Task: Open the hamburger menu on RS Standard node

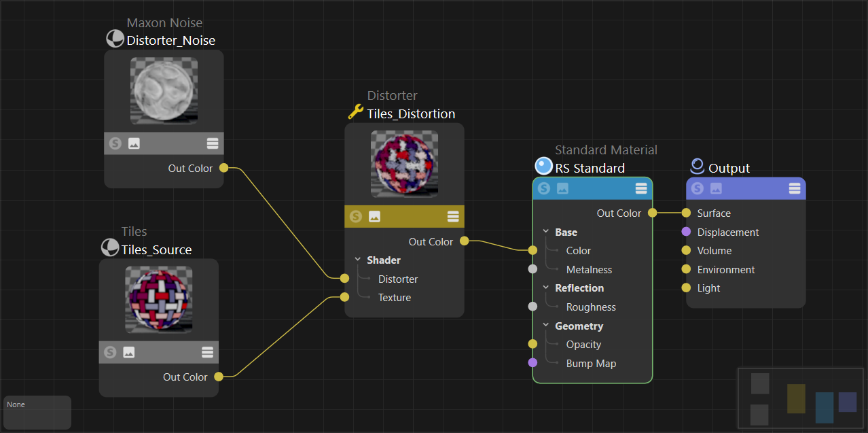Action: point(640,189)
